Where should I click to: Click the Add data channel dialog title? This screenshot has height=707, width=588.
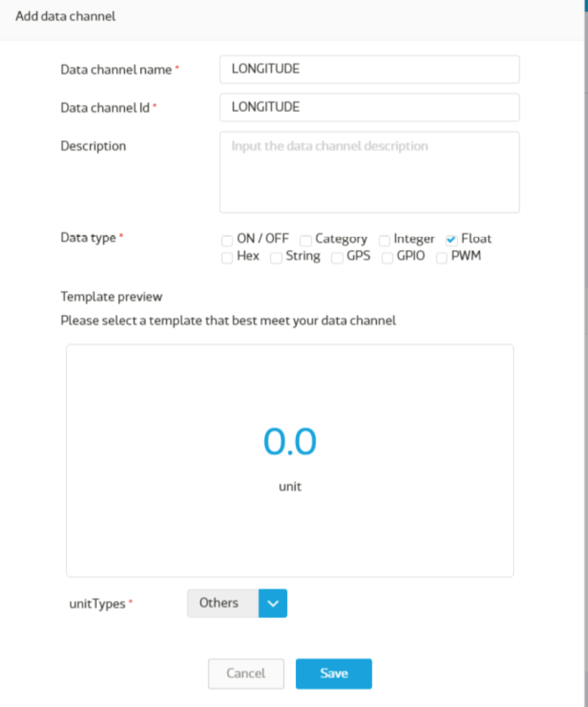point(65,16)
